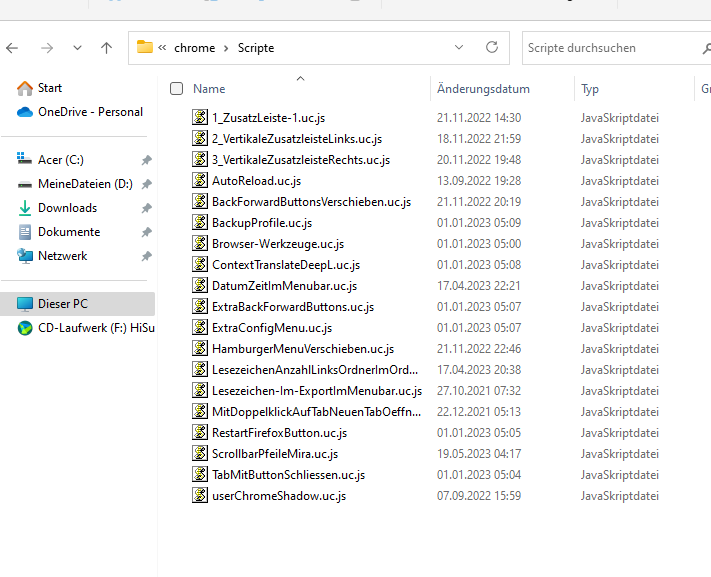Screen dimensions: 711x577
Task: Select file icon of 2_VertikaleZusatzleisteLinks.uc.js
Action: [x=200, y=138]
